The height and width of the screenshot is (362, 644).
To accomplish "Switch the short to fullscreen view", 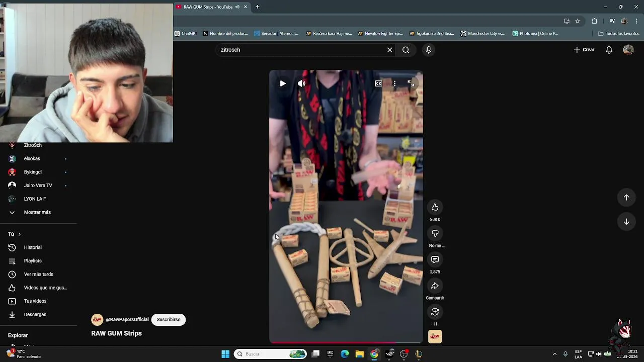I will tap(411, 83).
